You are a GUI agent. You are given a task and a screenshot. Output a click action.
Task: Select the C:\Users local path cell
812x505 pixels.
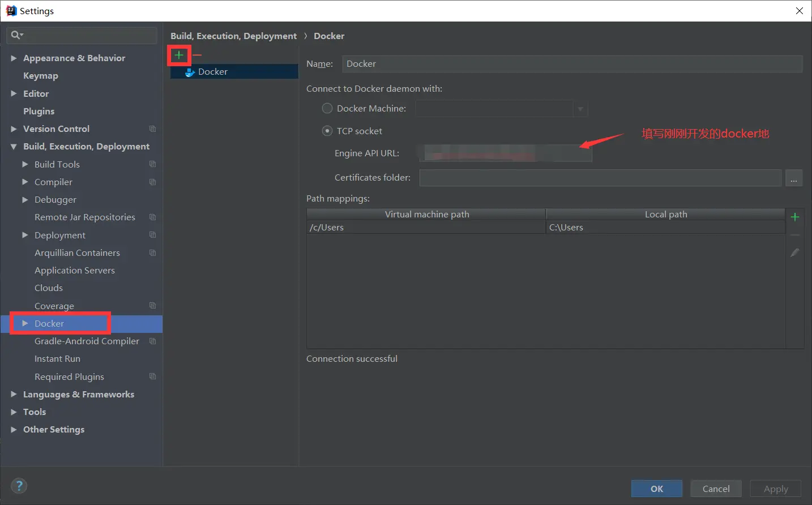665,228
